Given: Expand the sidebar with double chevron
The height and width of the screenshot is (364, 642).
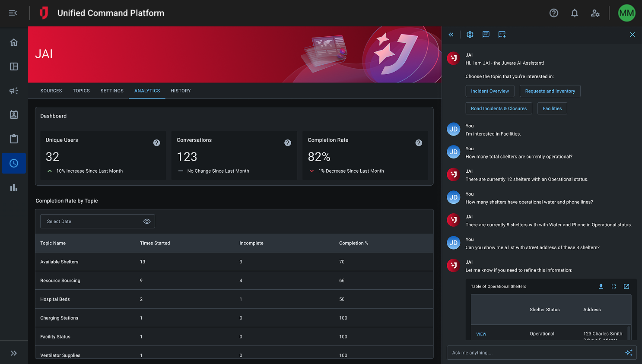Looking at the screenshot, I should (x=14, y=353).
